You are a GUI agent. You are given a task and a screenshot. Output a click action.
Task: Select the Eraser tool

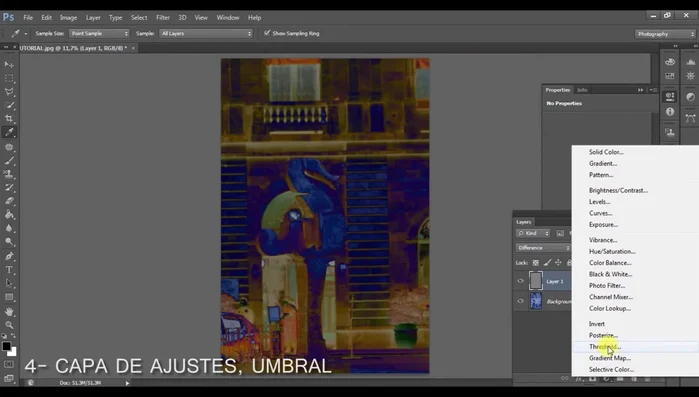[x=9, y=201]
